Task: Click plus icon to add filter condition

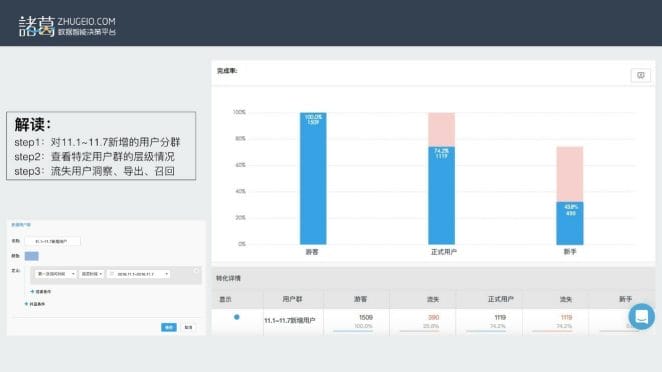Action: 32,291
